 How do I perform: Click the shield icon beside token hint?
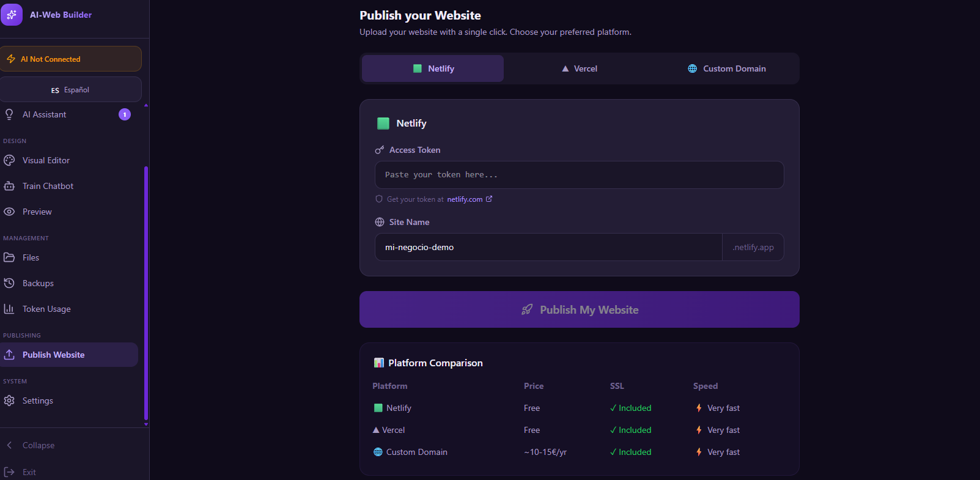coord(379,199)
